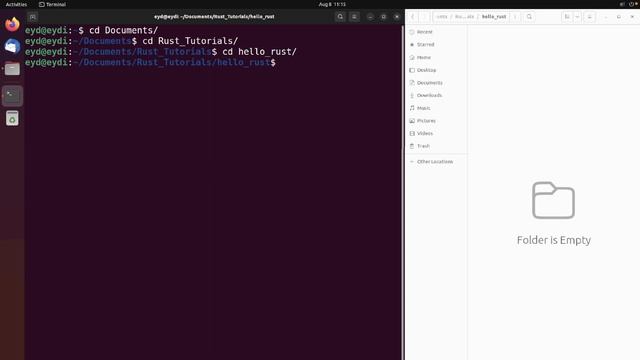This screenshot has height=360, width=640.
Task: Open Starred in the Files sidebar
Action: pos(436,44)
